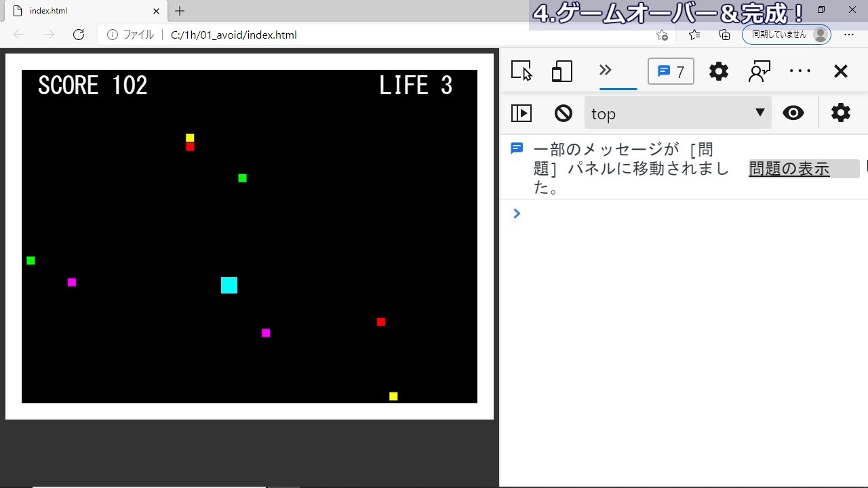Open the Issues counter showing 7

[x=671, y=71]
